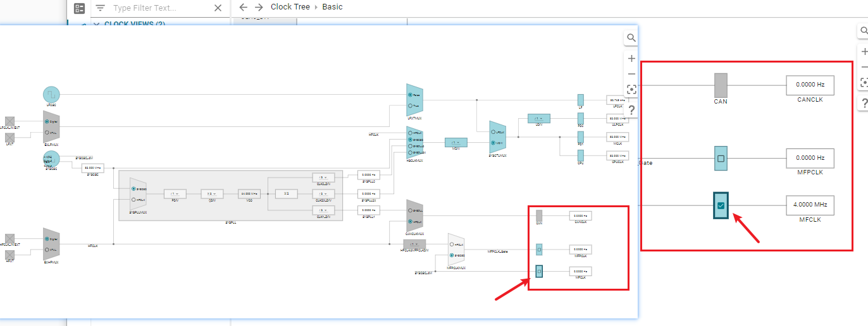Click the PD2 gate block before ULPCLK
This screenshot has height=326, width=868.
tap(581, 118)
